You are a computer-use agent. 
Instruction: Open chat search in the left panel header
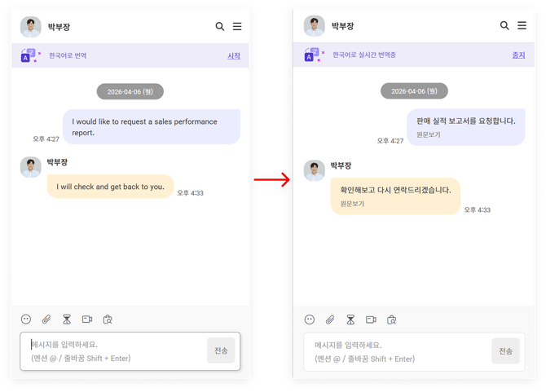(220, 26)
